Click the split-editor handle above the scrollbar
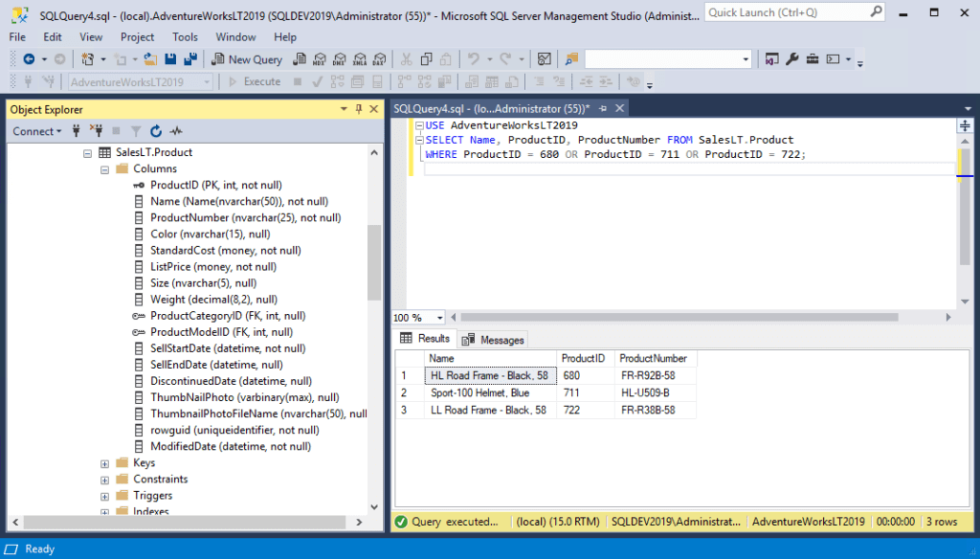 (965, 125)
